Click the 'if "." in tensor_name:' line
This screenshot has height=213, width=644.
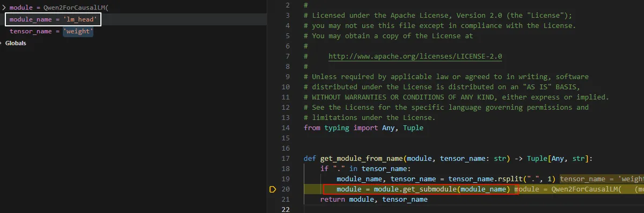tap(365, 168)
